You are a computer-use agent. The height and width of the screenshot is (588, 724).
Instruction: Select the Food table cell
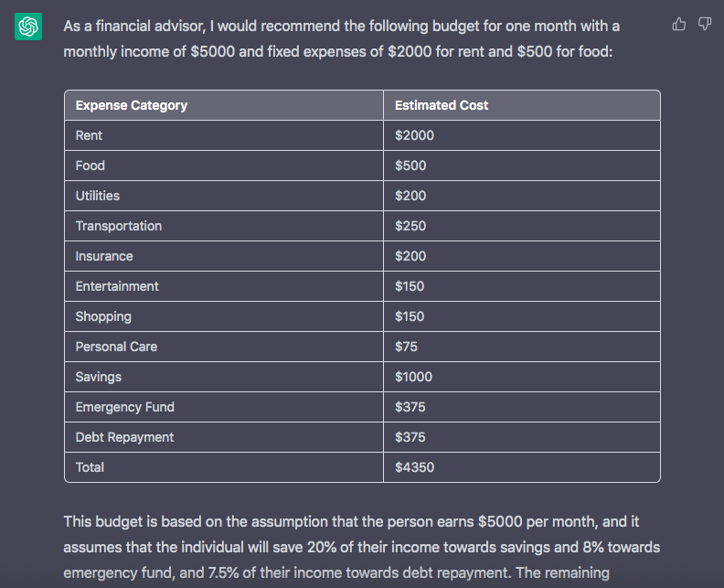[90, 166]
